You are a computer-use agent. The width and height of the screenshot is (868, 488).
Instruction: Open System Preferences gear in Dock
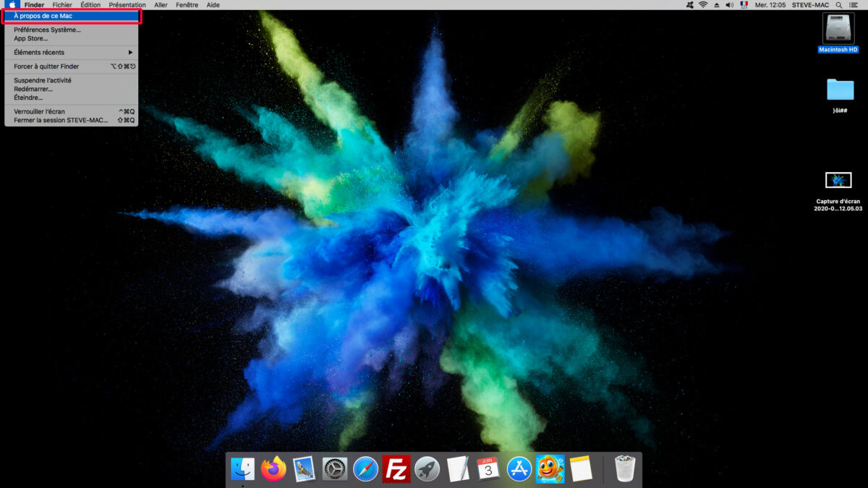pyautogui.click(x=335, y=469)
